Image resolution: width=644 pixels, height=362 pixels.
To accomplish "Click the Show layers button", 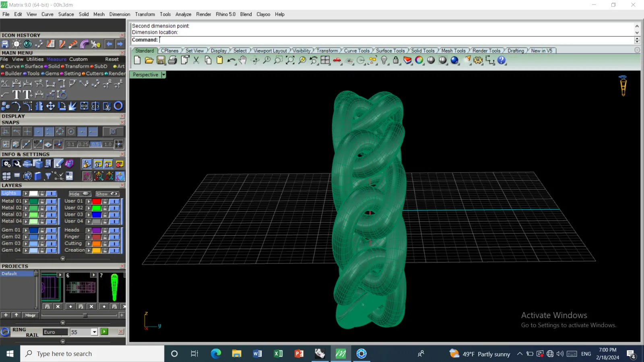I will [x=107, y=194].
